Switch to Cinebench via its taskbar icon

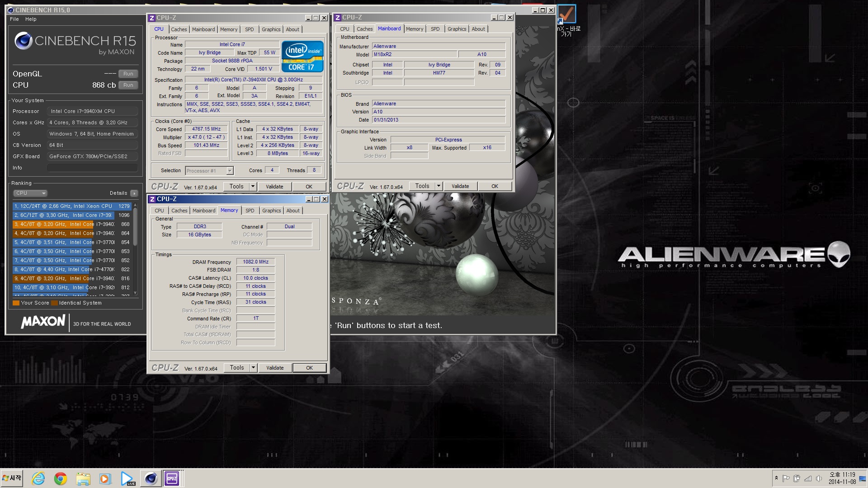[151, 479]
